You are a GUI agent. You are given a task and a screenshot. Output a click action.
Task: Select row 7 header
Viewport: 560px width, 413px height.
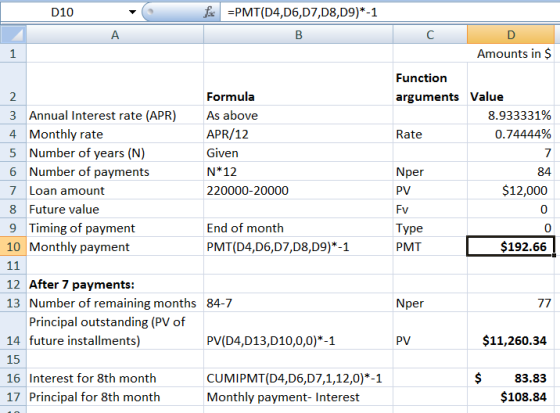pyautogui.click(x=13, y=190)
